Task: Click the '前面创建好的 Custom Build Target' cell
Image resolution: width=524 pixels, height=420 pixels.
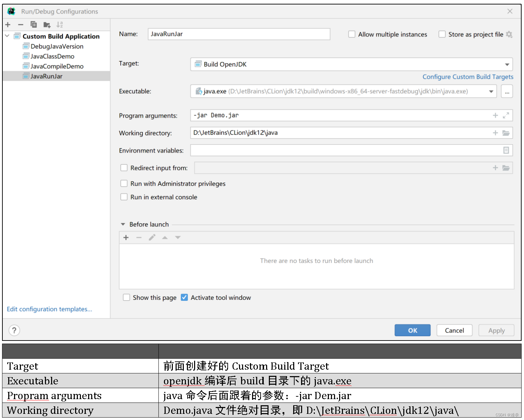Action: pyautogui.click(x=340, y=366)
